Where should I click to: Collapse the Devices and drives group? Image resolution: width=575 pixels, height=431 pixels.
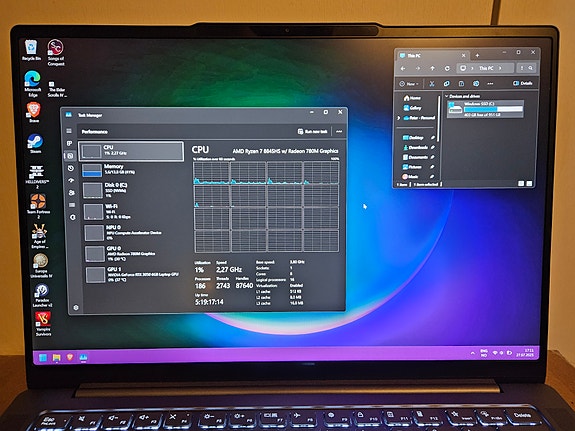coord(447,96)
